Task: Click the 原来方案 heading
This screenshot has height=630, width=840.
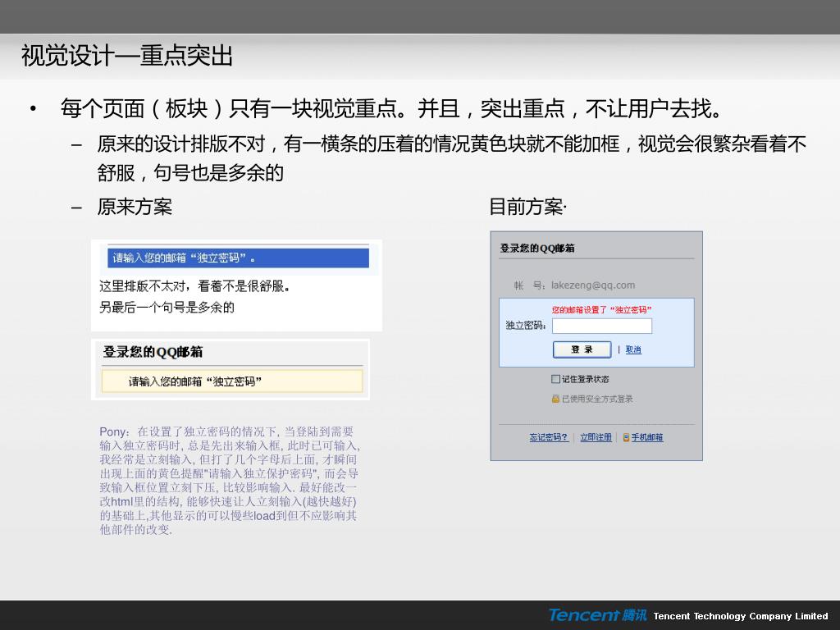Action: coord(135,206)
